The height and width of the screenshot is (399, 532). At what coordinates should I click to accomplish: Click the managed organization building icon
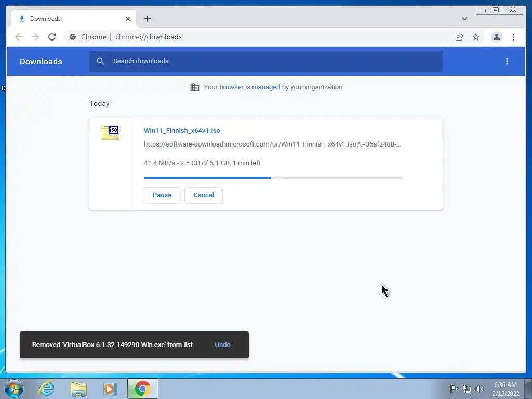tap(195, 87)
